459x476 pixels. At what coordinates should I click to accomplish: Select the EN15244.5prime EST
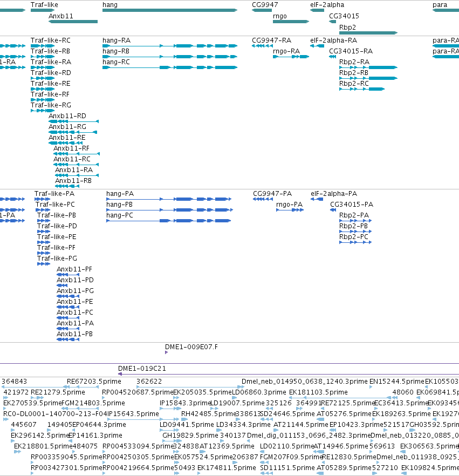tap(396, 382)
